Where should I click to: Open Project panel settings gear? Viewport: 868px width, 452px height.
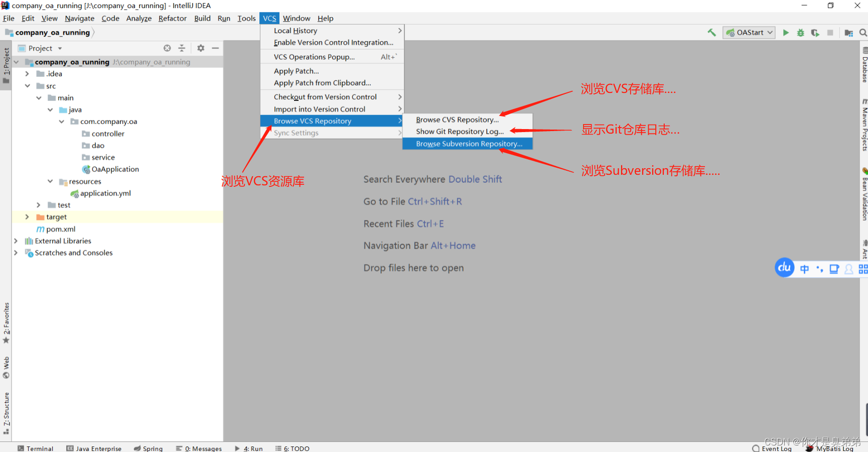[x=201, y=48]
